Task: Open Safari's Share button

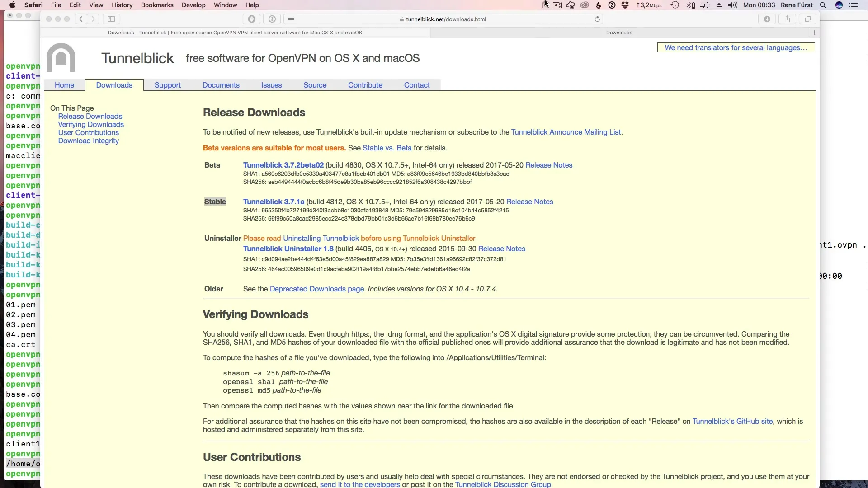Action: [x=788, y=19]
